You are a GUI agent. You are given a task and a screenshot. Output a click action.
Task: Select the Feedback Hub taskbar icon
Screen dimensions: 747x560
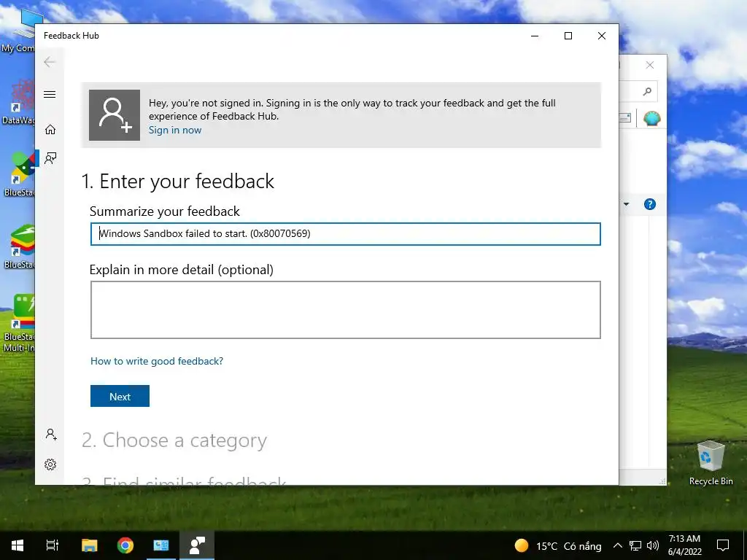pos(197,545)
